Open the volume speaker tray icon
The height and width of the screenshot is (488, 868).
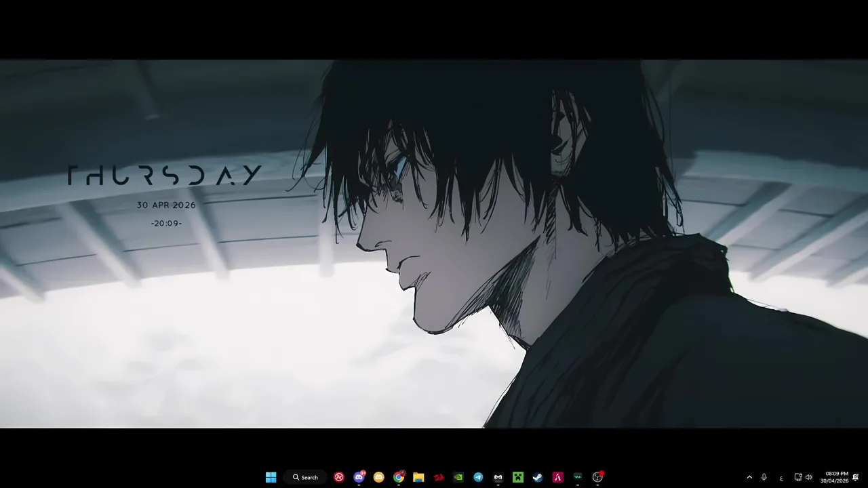point(808,477)
